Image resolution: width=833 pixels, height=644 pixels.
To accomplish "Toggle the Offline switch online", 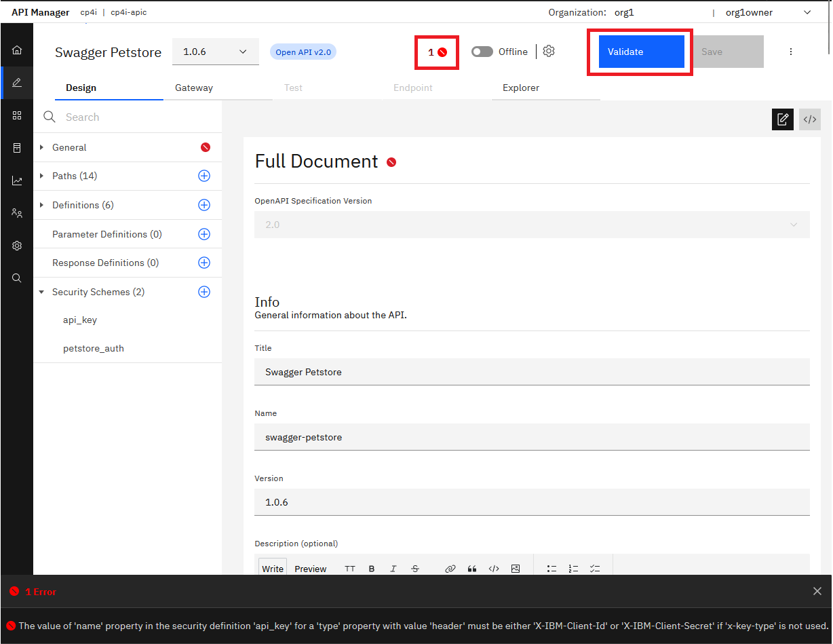I will tap(482, 52).
